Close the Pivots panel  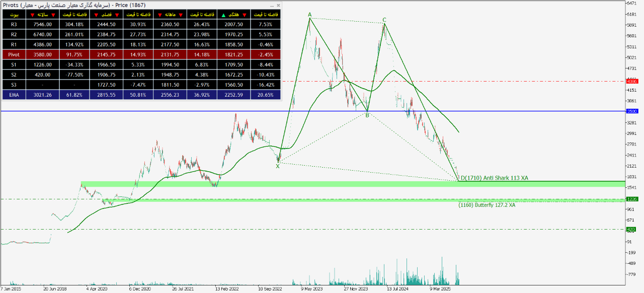click(x=279, y=5)
